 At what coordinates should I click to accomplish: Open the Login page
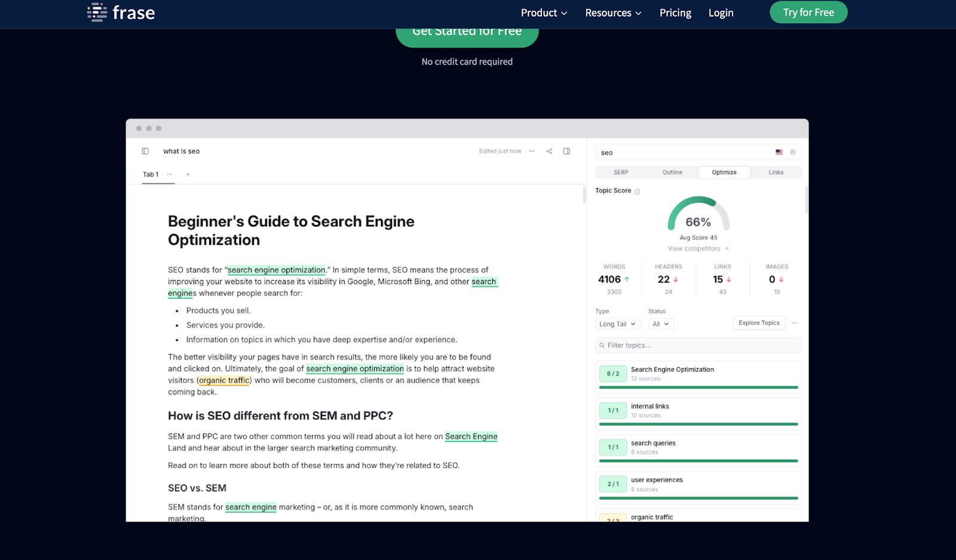[721, 13]
